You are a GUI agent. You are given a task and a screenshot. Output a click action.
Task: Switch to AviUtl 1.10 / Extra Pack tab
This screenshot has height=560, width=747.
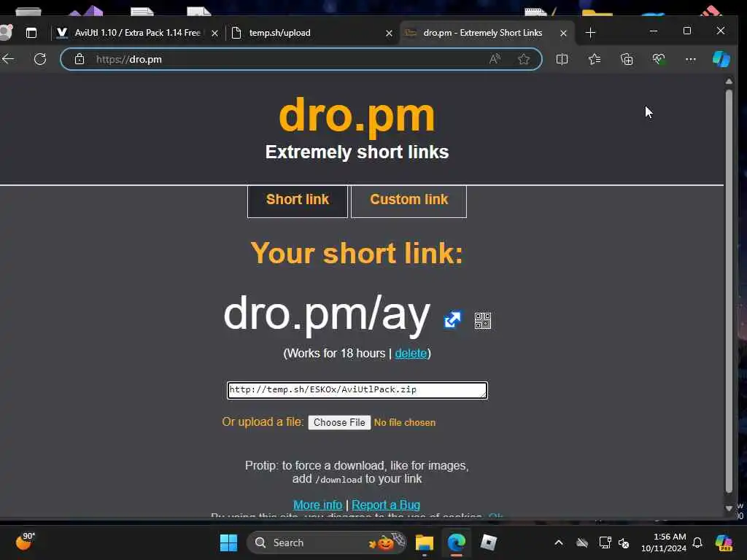pos(136,33)
